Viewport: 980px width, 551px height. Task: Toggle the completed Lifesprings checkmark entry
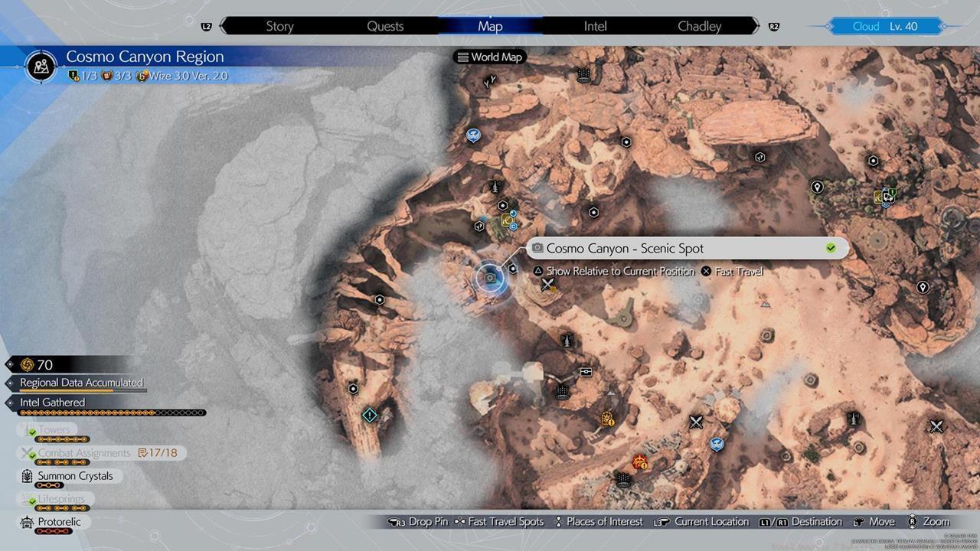point(32,500)
